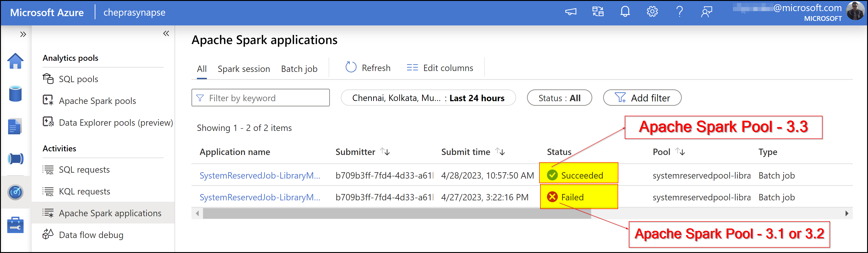868x253 pixels.
Task: Open KQL requests activity
Action: 85,191
